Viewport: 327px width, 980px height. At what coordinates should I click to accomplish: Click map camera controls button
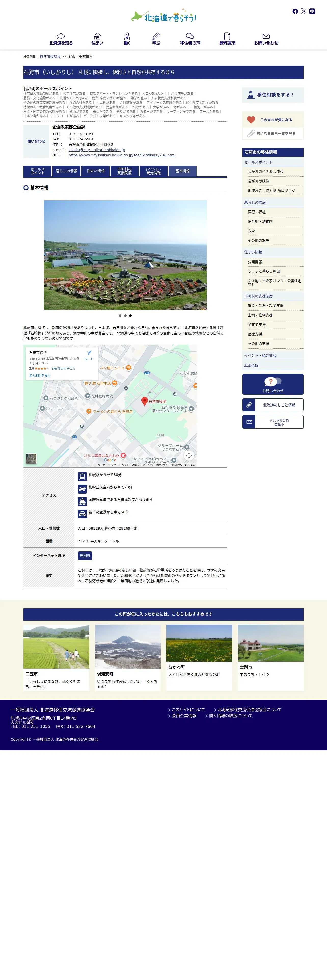point(189,456)
